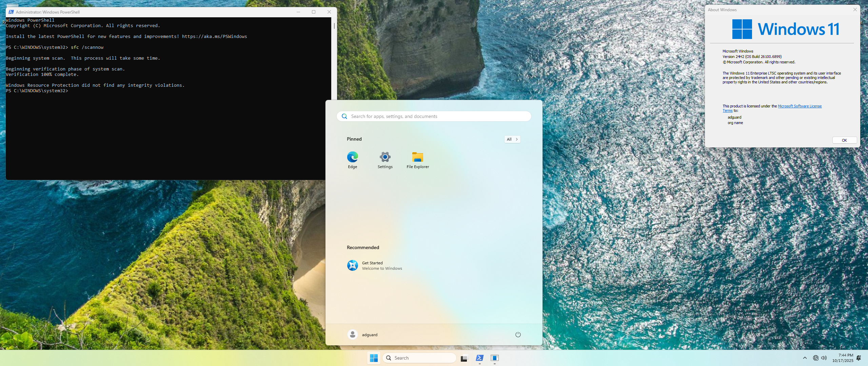Open the Microsoft Software License link
The image size is (868, 366).
pyautogui.click(x=799, y=106)
